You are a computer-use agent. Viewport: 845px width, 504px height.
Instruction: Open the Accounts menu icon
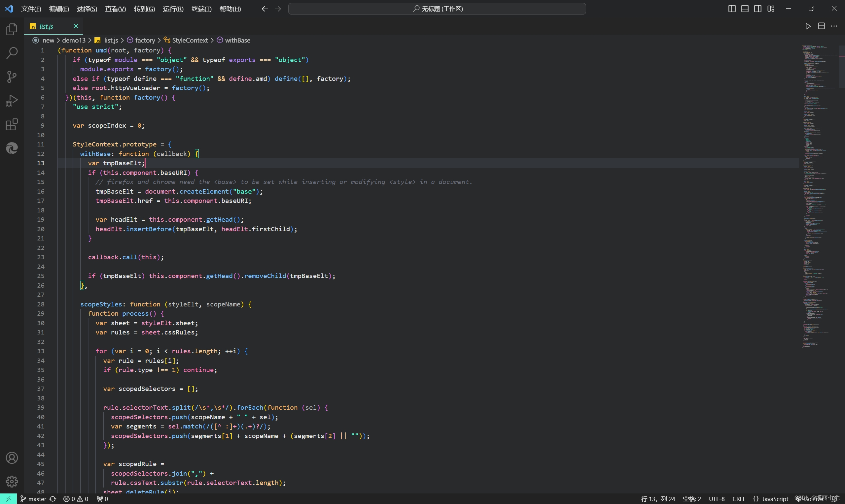tap(12, 458)
